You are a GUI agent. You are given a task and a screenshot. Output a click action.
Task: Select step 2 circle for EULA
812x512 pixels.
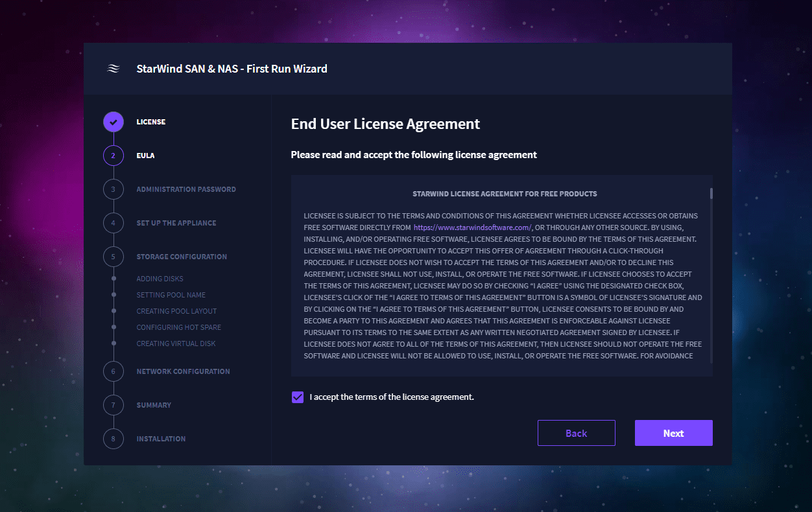pos(113,156)
